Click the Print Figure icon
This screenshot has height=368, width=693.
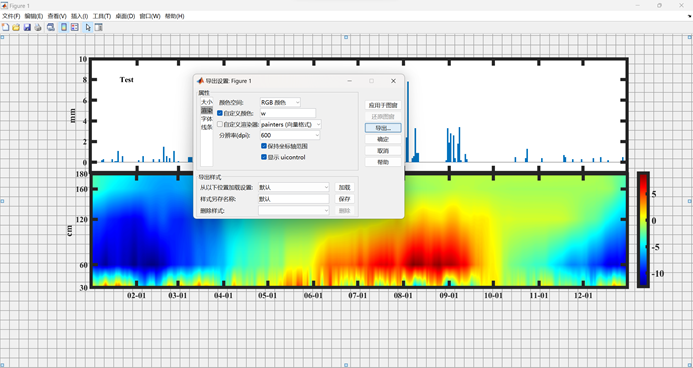[38, 27]
